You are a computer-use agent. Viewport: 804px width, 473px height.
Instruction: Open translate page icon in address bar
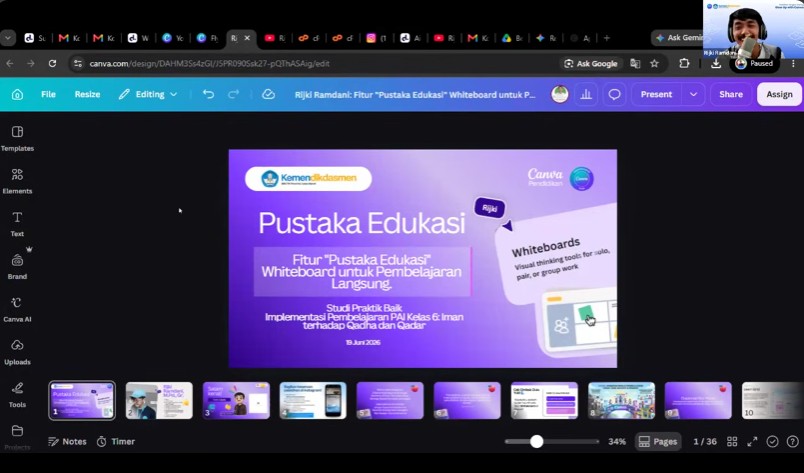(635, 64)
